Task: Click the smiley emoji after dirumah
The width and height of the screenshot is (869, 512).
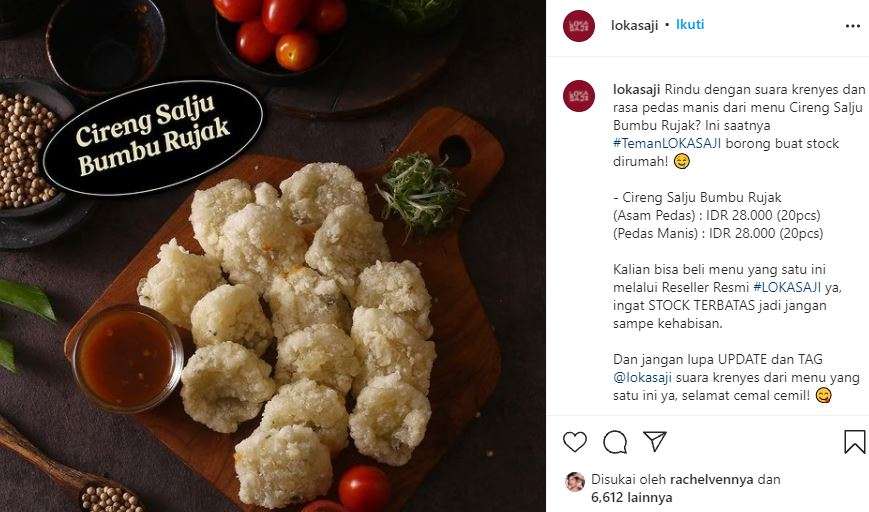Action: tap(682, 161)
